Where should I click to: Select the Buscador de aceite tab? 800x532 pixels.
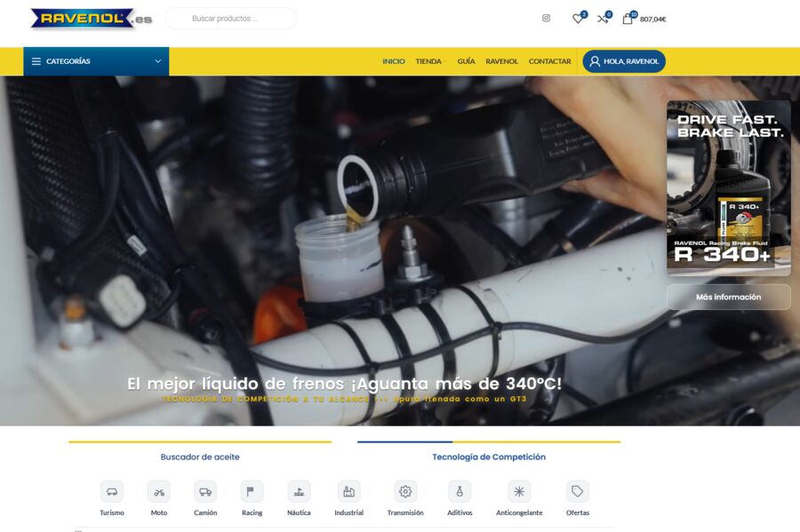[200, 457]
